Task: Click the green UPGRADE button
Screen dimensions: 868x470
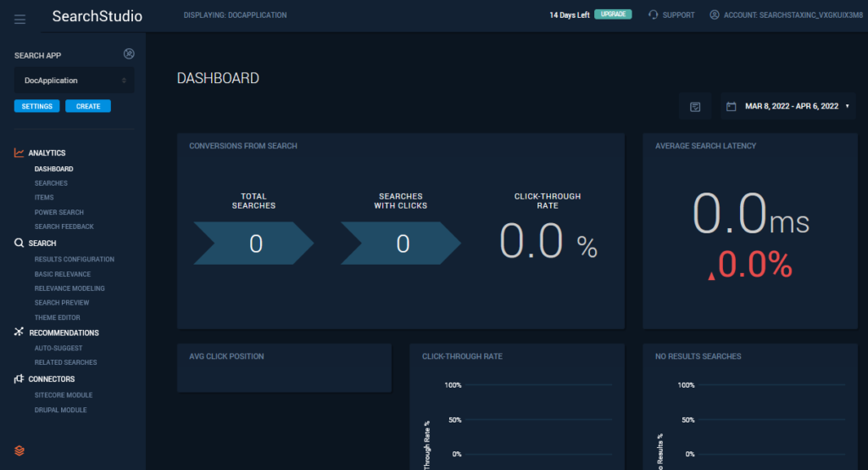Action: (613, 14)
